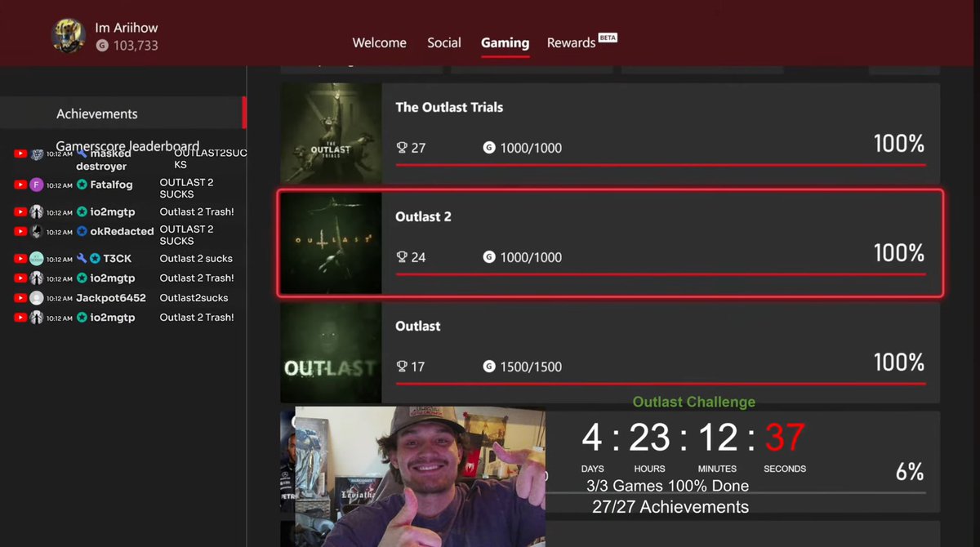Click the member badge next to okRedacted

[82, 231]
